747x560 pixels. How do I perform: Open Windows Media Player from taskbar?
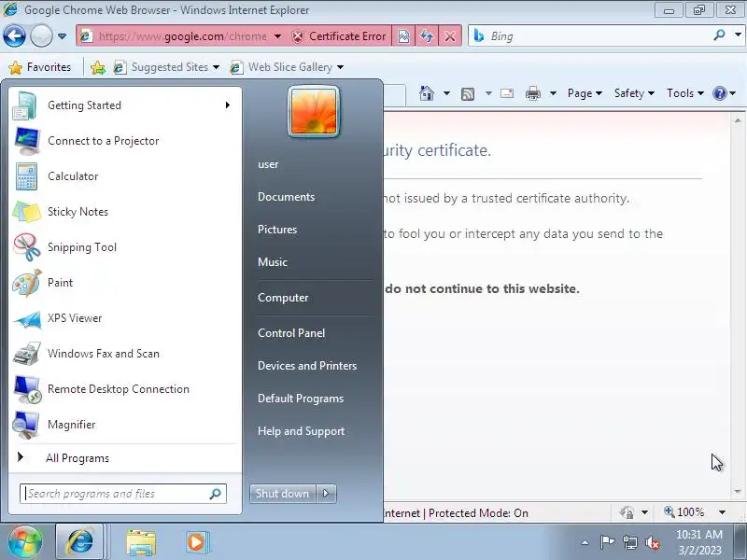[196, 542]
